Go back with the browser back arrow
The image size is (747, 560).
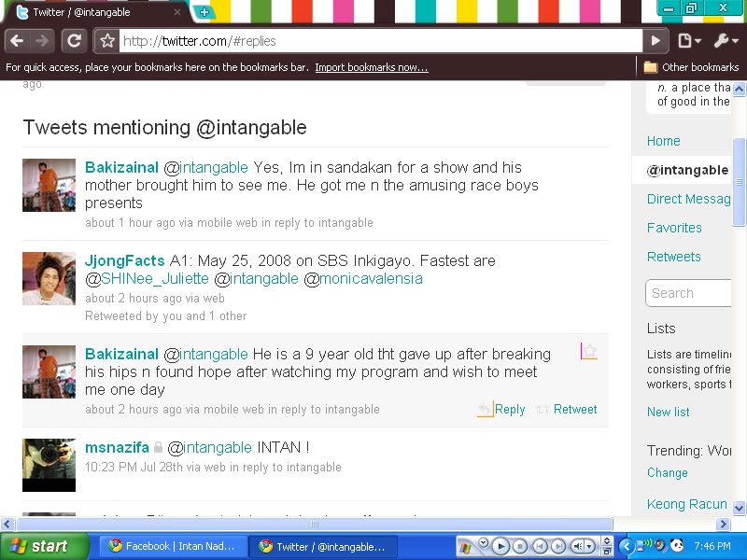pyautogui.click(x=17, y=41)
